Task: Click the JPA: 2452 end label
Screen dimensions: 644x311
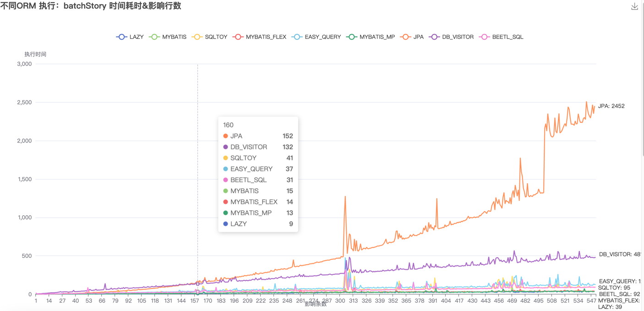Action: [x=611, y=106]
